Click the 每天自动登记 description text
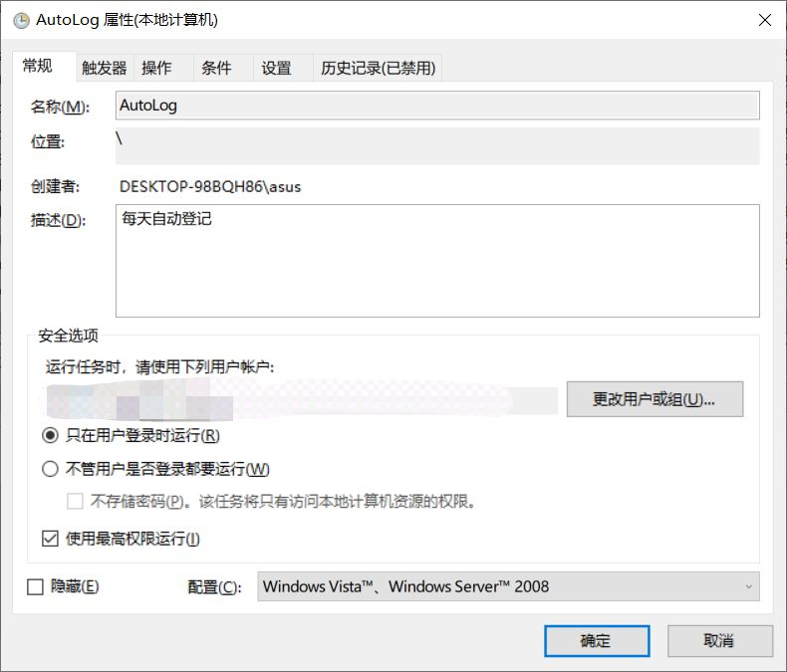The width and height of the screenshot is (787, 672). click(x=166, y=219)
